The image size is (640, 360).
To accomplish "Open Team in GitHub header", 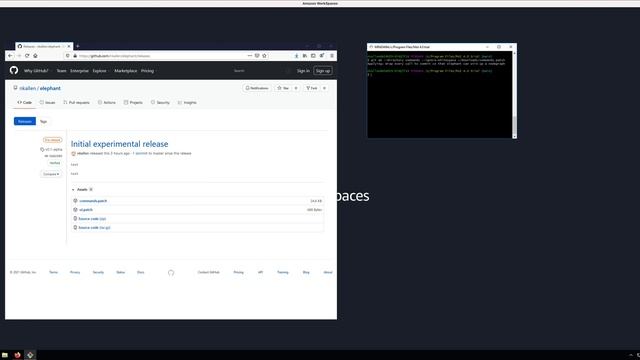I will click(61, 71).
